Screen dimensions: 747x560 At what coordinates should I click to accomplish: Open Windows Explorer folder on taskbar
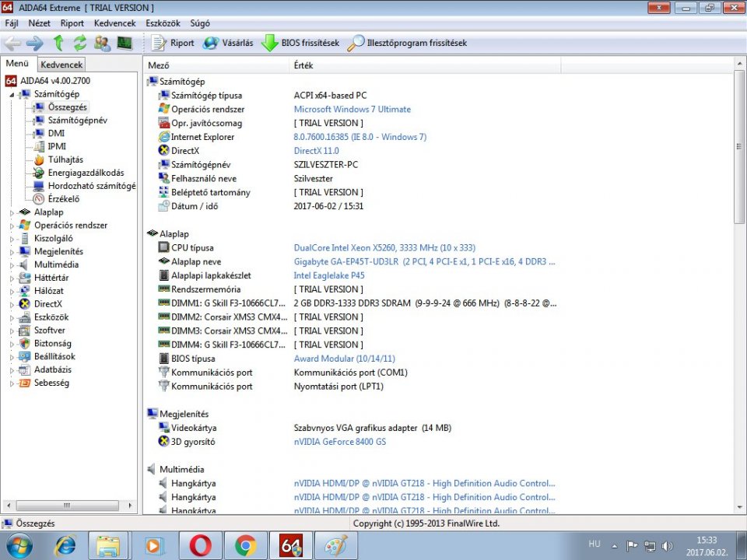(108, 546)
